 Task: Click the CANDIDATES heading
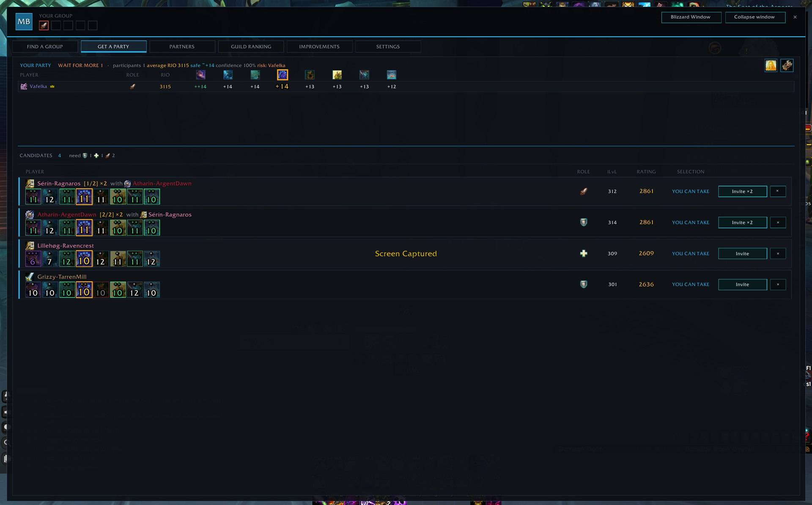36,156
